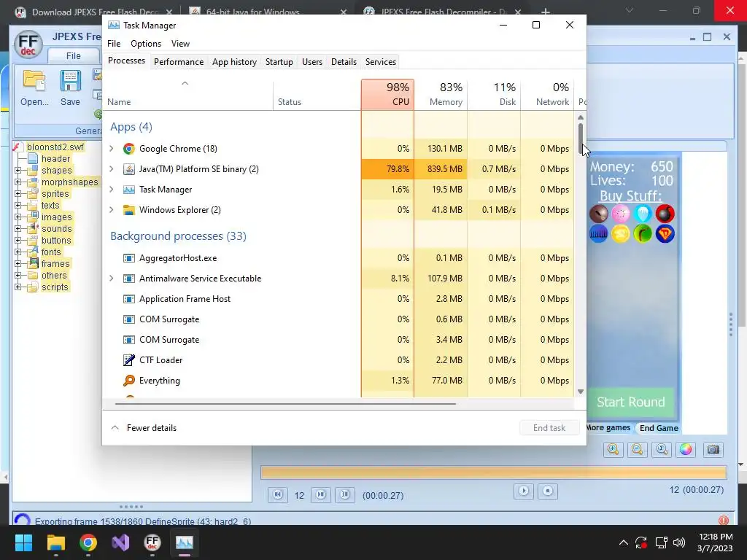Click the zoom out magnifier icon
The height and width of the screenshot is (560, 747).
638,449
